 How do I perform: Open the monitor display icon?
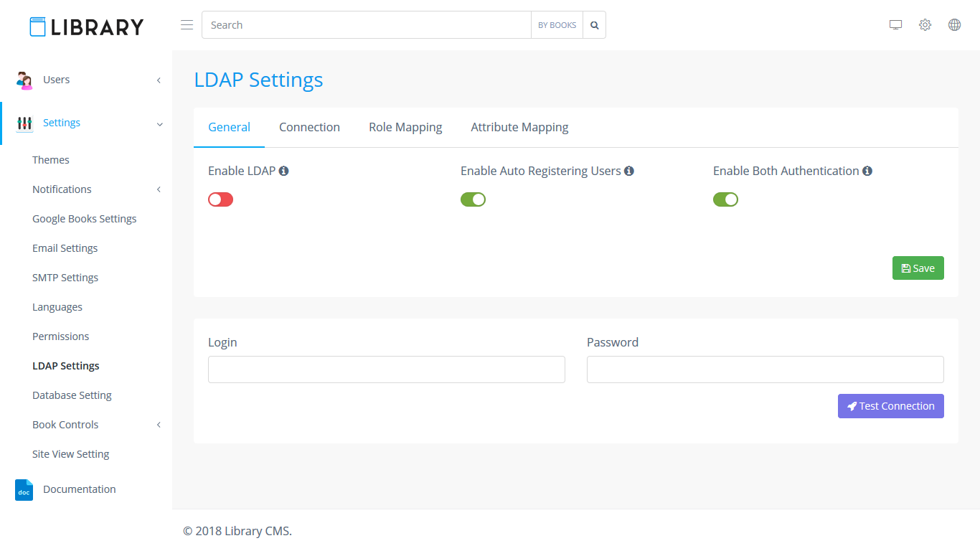895,25
